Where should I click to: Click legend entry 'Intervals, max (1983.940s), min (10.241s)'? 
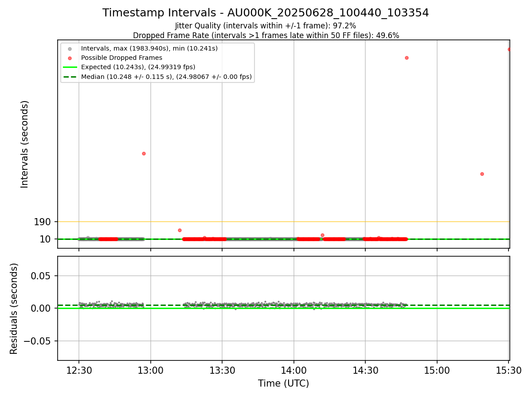pos(149,48)
